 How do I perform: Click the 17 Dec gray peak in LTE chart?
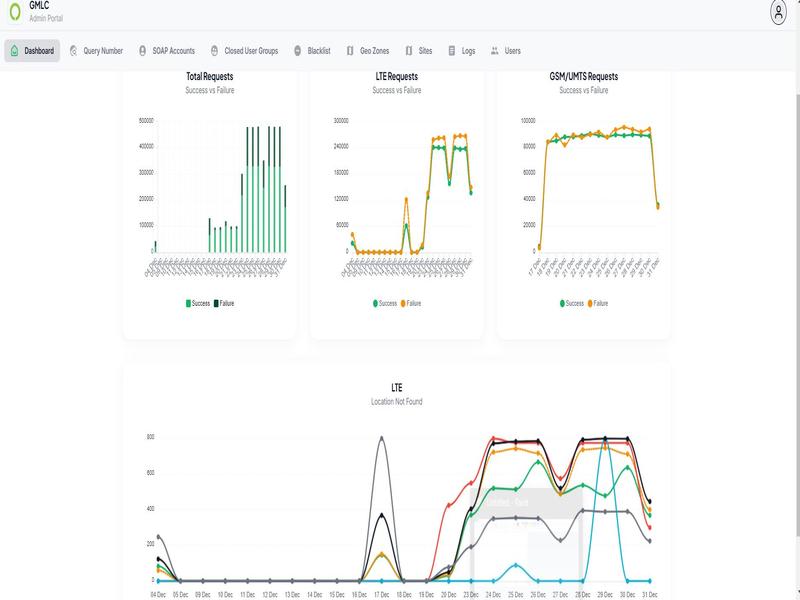[x=379, y=437]
